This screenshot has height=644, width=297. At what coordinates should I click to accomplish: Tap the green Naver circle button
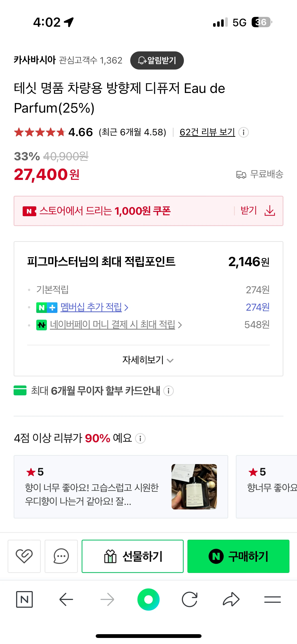148,599
